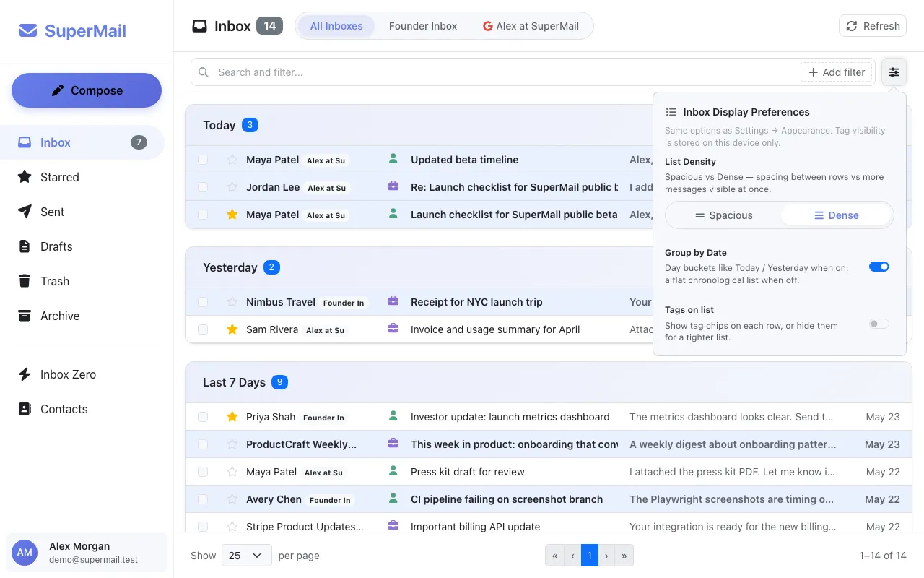Click the briefcase icon on Jordan Lee's email
Viewport: 924px width, 578px height.
pos(393,186)
